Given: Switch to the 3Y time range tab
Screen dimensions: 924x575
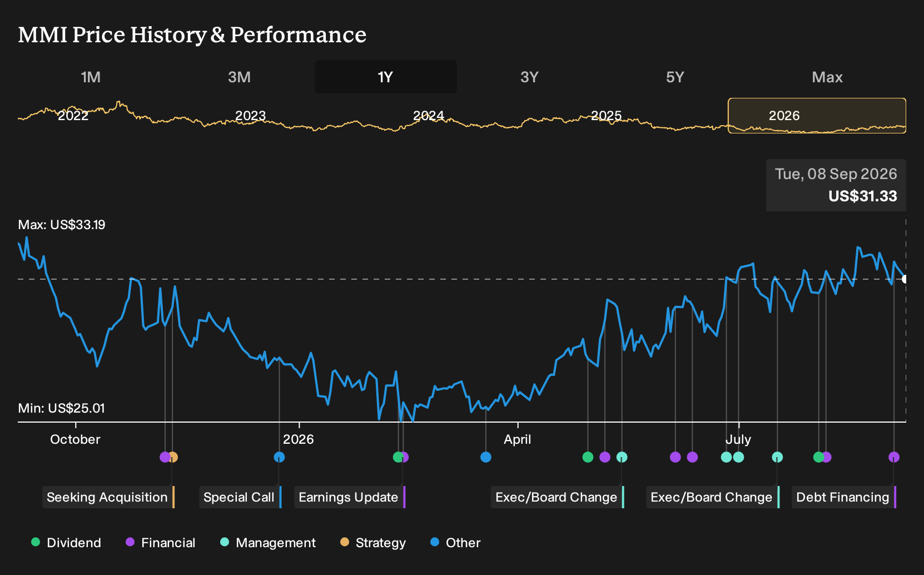Looking at the screenshot, I should pyautogui.click(x=529, y=77).
